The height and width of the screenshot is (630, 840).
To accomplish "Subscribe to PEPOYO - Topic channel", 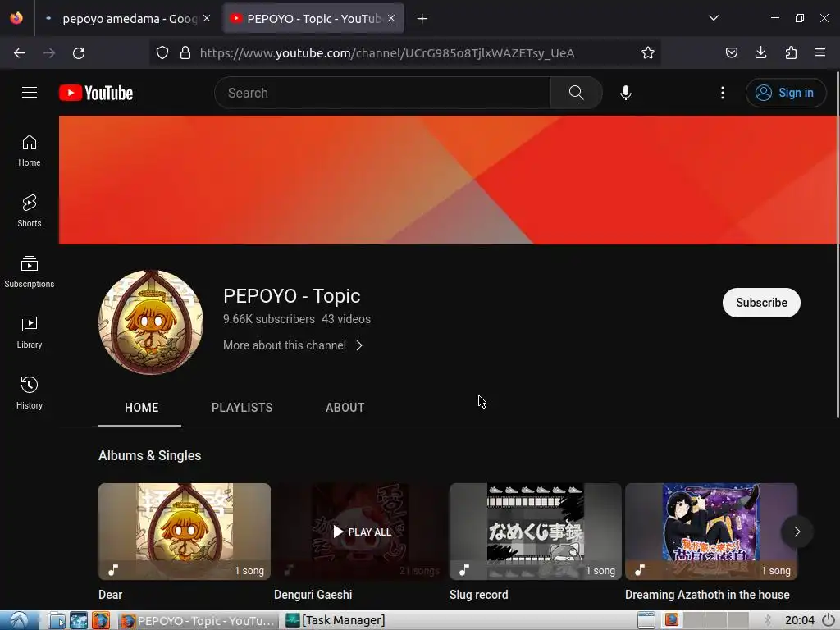I will pos(761,303).
